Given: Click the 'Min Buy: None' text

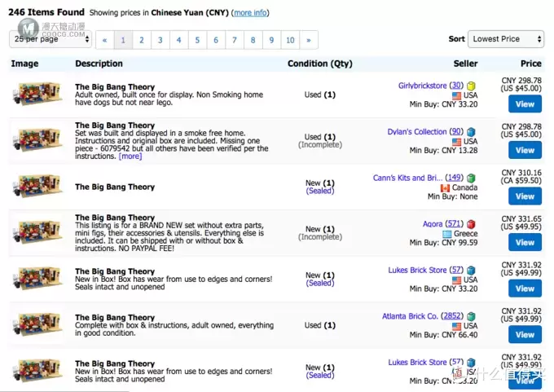Looking at the screenshot, I should coord(453,196).
